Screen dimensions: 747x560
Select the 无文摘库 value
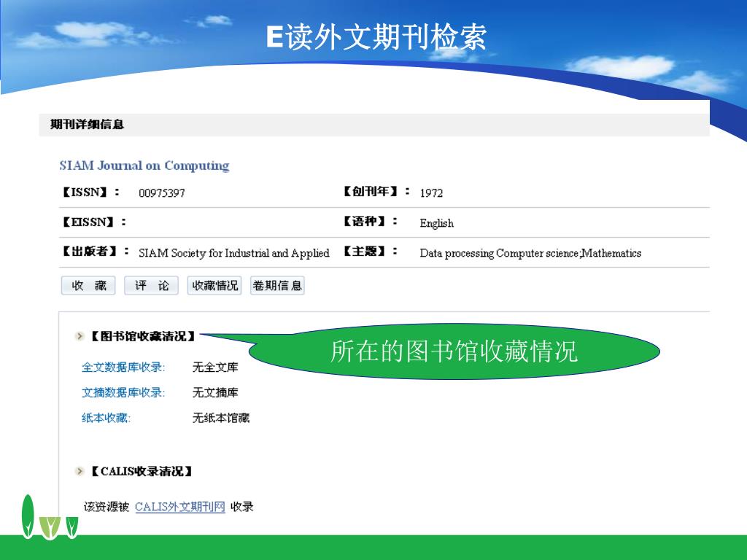[215, 392]
